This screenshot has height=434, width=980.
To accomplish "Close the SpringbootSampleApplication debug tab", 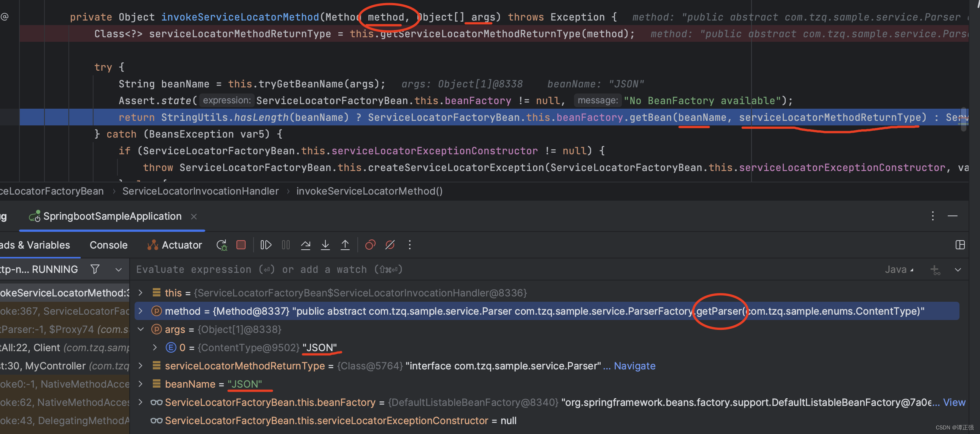I will coord(193,216).
